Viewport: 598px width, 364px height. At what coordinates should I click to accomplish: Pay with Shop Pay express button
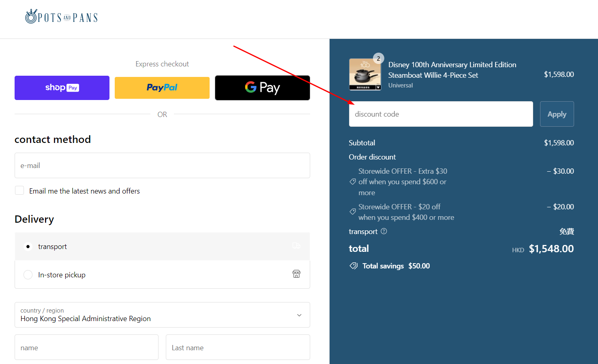pyautogui.click(x=62, y=88)
